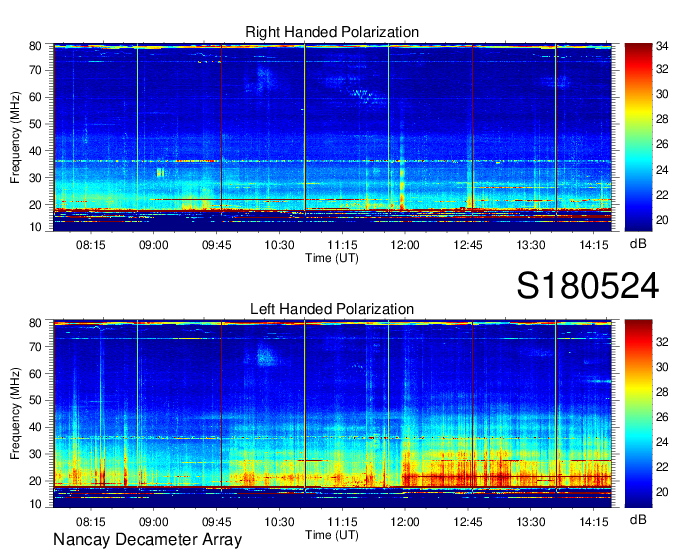Click 09:45 time tick under Left Handed plot

coord(216,522)
